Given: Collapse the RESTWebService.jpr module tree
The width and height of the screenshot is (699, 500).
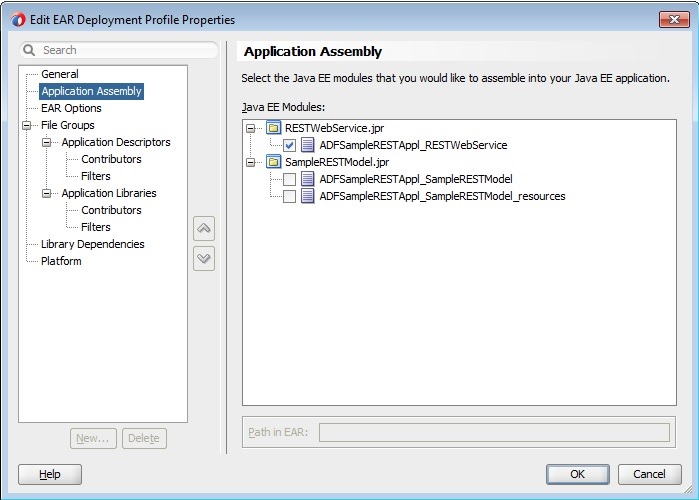Looking at the screenshot, I should click(x=252, y=128).
